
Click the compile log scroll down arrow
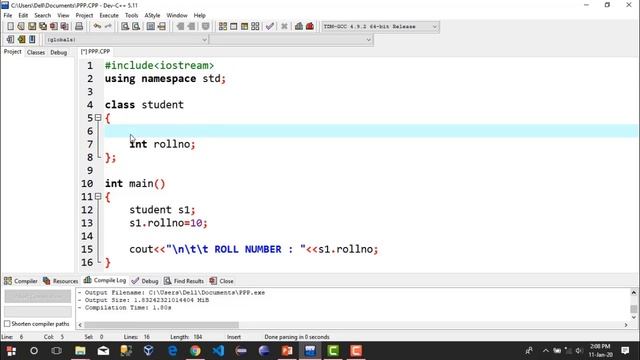point(633,317)
